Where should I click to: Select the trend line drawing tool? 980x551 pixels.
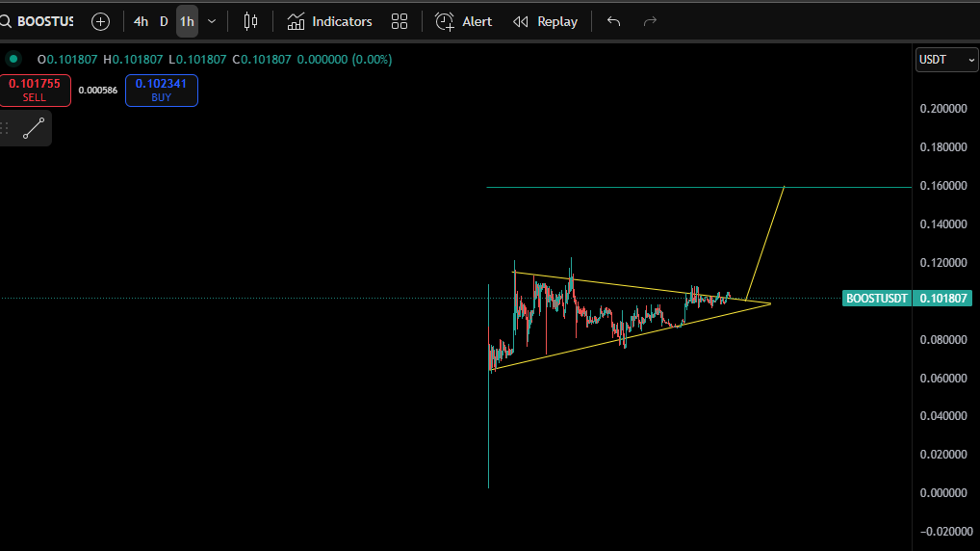[x=33, y=128]
